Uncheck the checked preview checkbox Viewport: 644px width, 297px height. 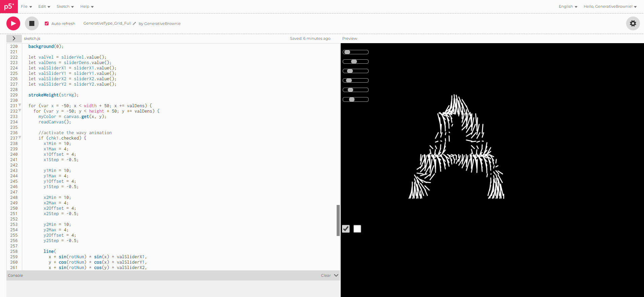pyautogui.click(x=346, y=229)
